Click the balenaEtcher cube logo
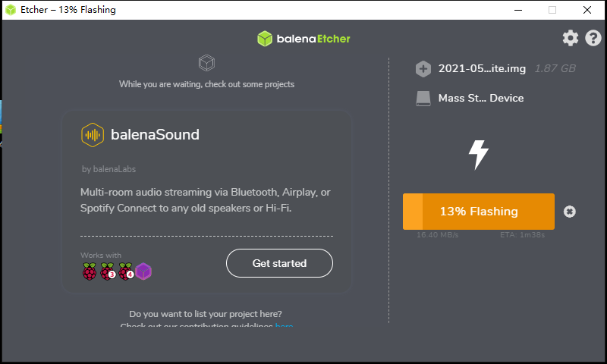This screenshot has height=364, width=607. pos(265,39)
